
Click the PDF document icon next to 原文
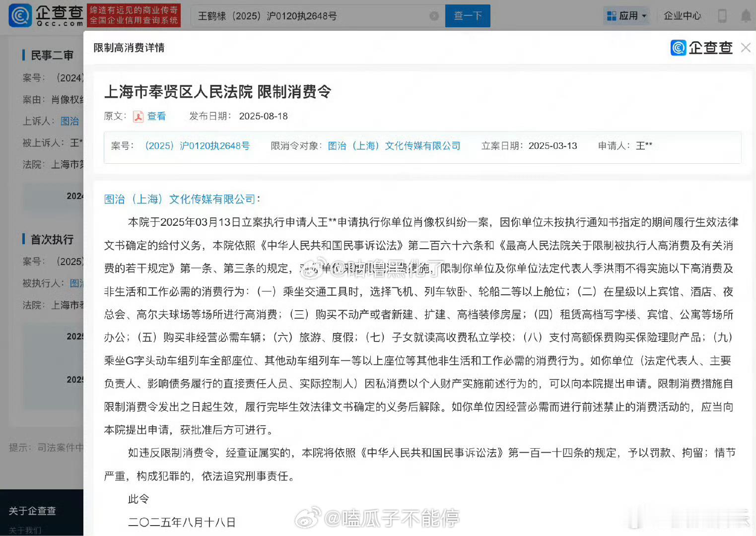pyautogui.click(x=138, y=117)
